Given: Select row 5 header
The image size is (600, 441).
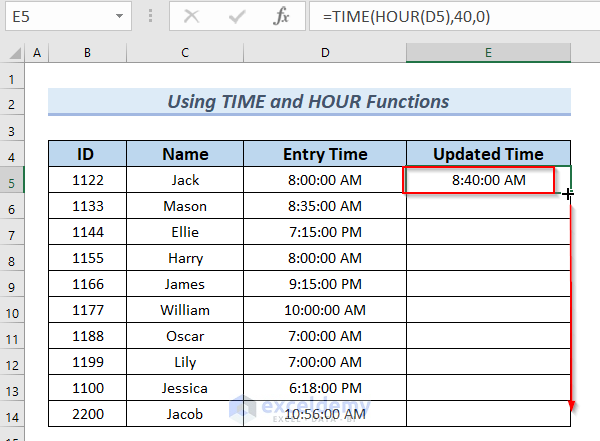Looking at the screenshot, I should pos(12,180).
